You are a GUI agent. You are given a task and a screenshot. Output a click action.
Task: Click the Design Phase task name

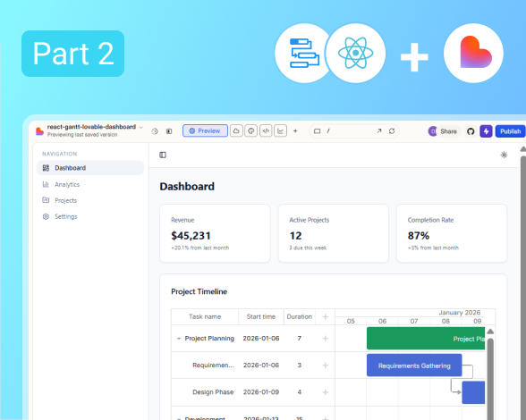(x=213, y=392)
